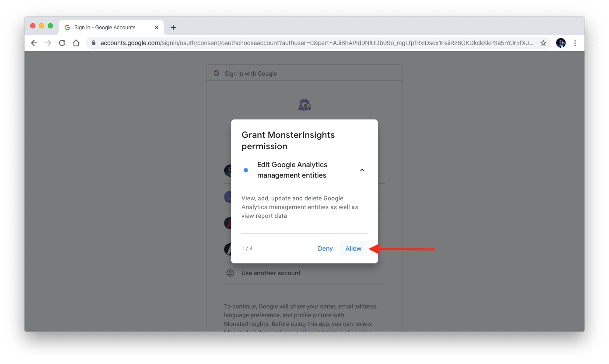Click the MonsterInsights monster logo

[x=304, y=105]
